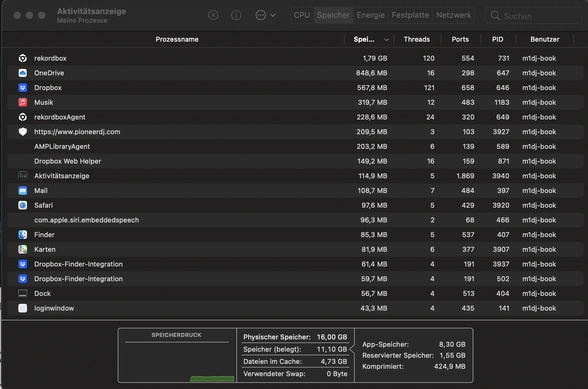
Task: Click the rekordbox app icon
Action: (23, 58)
